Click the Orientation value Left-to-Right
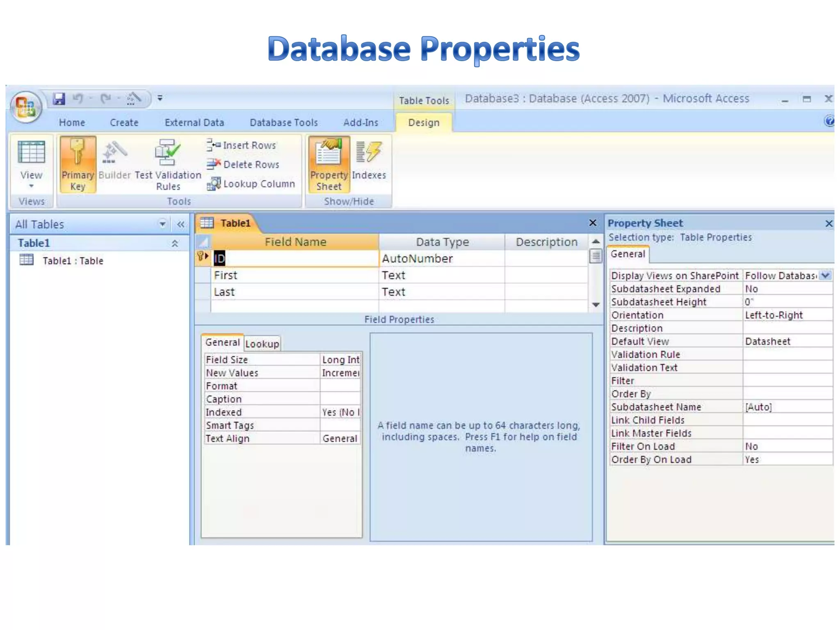The height and width of the screenshot is (630, 840). pyautogui.click(x=787, y=315)
